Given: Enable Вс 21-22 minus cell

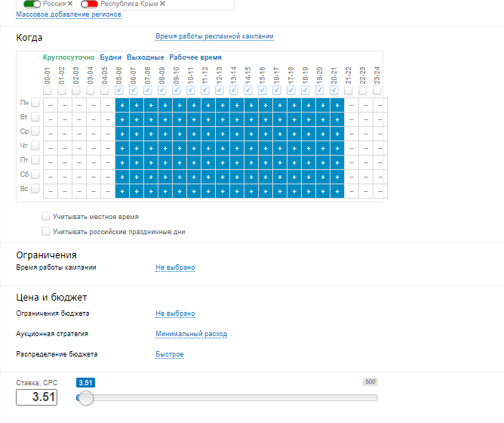Looking at the screenshot, I should tap(352, 191).
